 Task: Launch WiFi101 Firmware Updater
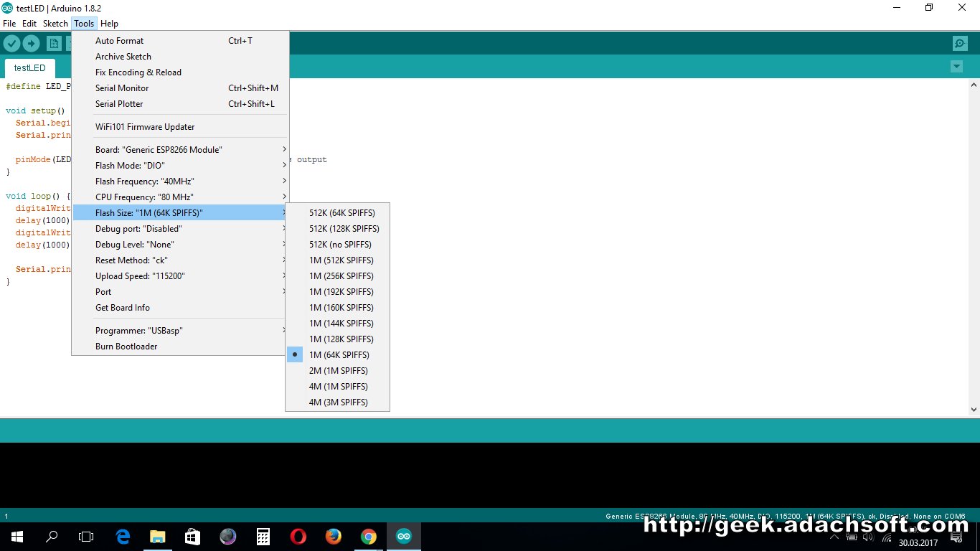180,127
